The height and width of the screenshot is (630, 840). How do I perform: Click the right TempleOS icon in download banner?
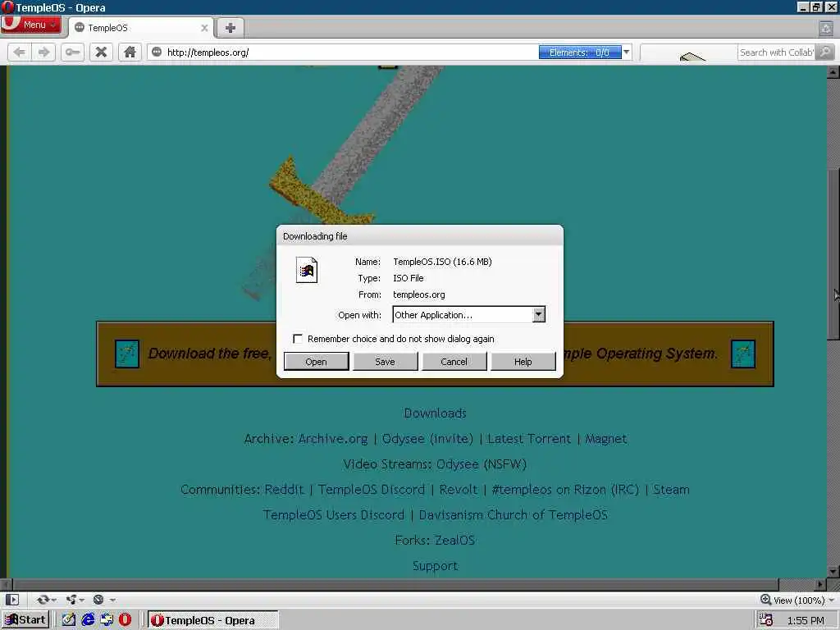[x=743, y=354]
